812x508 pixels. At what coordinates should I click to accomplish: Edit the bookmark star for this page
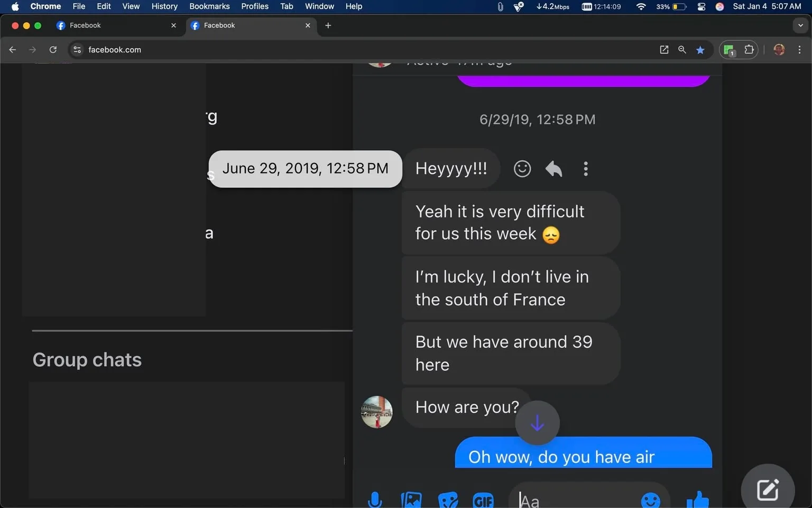pos(700,50)
